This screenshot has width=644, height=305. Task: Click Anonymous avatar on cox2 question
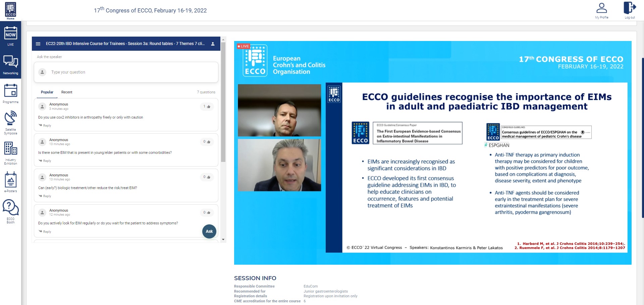point(42,106)
